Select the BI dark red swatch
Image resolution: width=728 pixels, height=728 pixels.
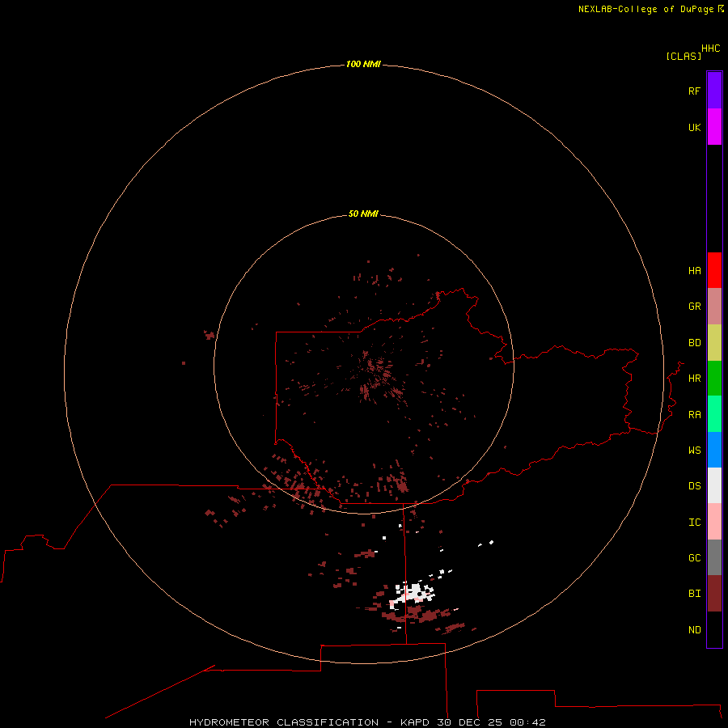click(714, 594)
